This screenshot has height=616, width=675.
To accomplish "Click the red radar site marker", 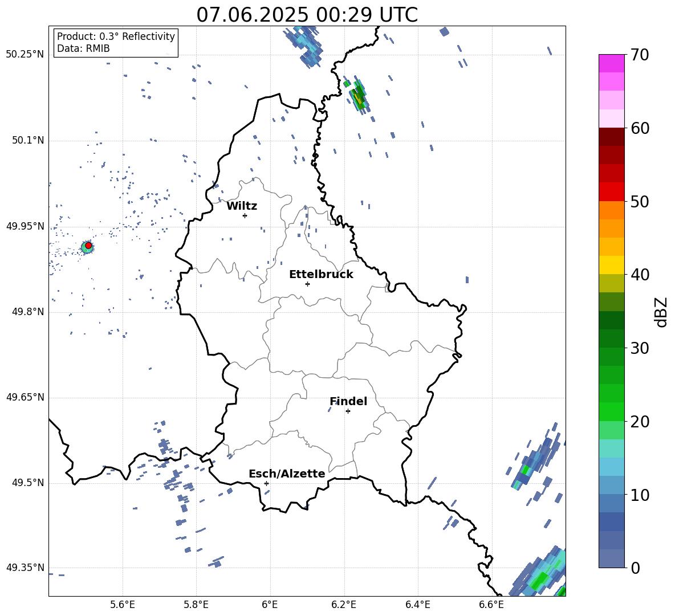I will tap(88, 246).
